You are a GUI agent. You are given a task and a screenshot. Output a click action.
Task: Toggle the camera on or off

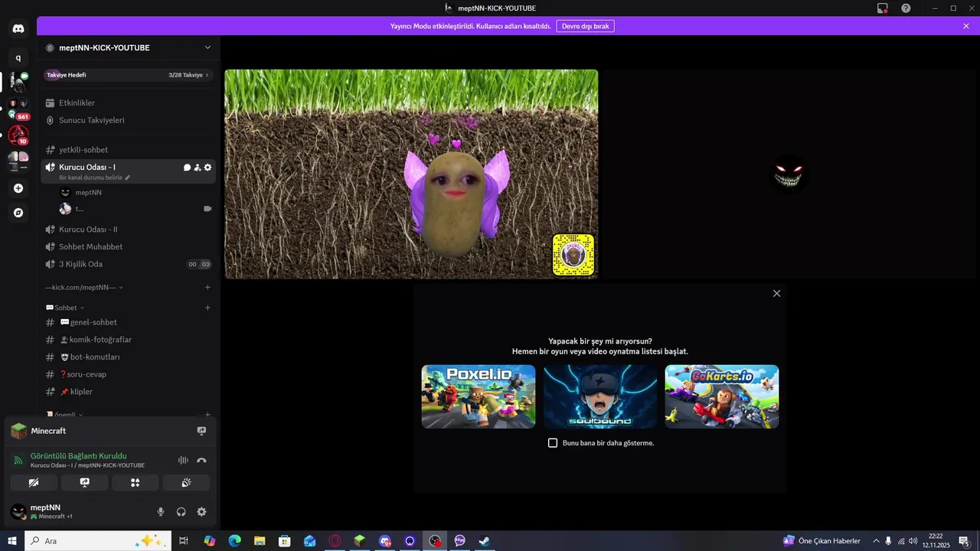click(34, 483)
